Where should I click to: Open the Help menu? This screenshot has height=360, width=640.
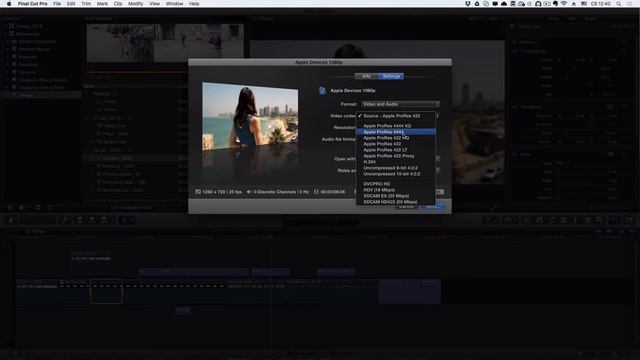(x=194, y=4)
